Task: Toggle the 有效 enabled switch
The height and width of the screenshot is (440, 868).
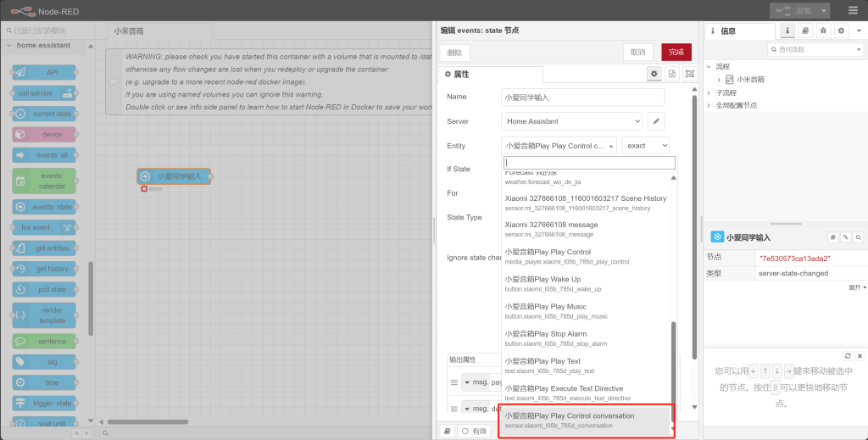Action: click(x=475, y=431)
